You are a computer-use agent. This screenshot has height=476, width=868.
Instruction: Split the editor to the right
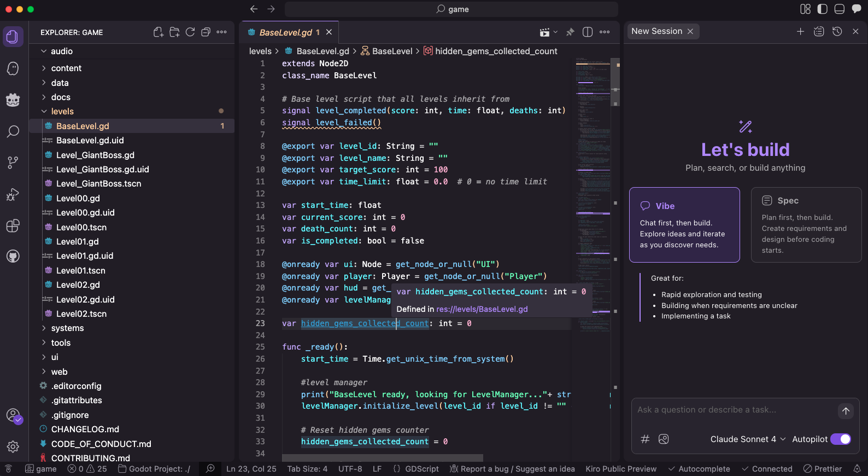588,32
